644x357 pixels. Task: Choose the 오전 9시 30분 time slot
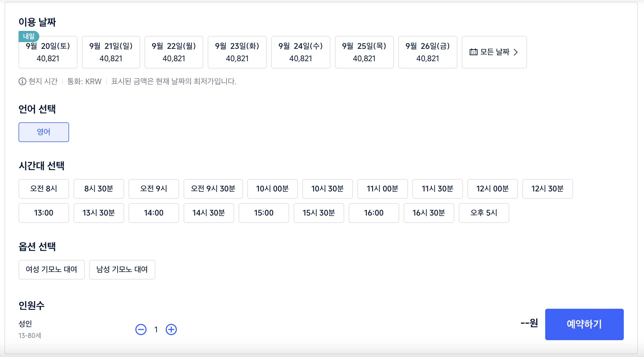(213, 189)
